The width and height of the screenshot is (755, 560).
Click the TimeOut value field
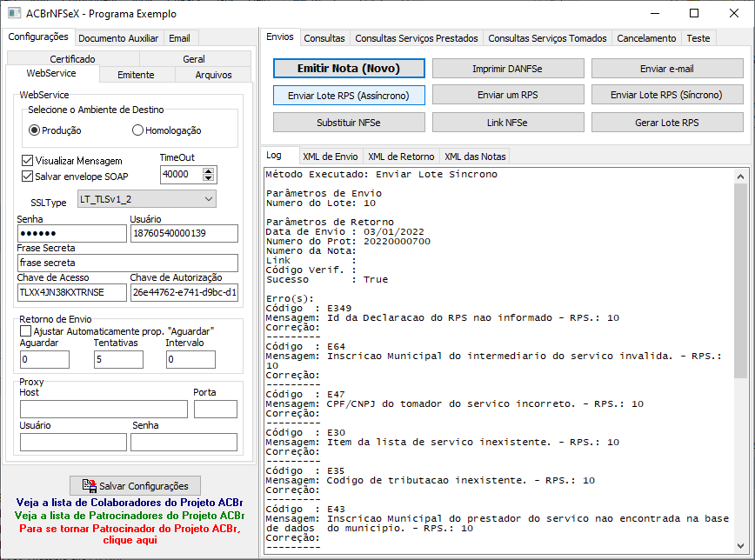click(182, 174)
